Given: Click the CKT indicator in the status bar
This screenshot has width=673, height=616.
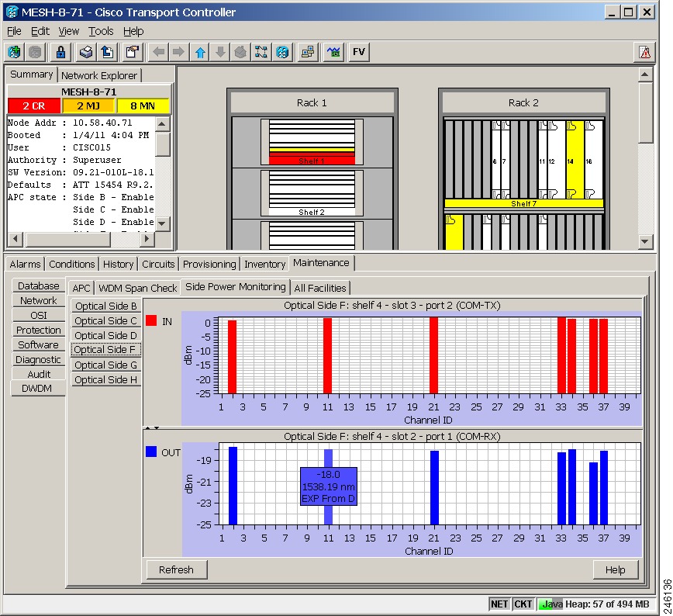Looking at the screenshot, I should 523,604.
